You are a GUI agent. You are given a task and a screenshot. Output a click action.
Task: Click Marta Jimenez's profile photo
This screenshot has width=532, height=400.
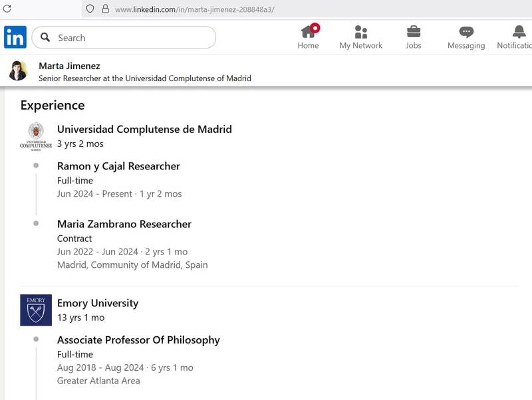pos(18,71)
